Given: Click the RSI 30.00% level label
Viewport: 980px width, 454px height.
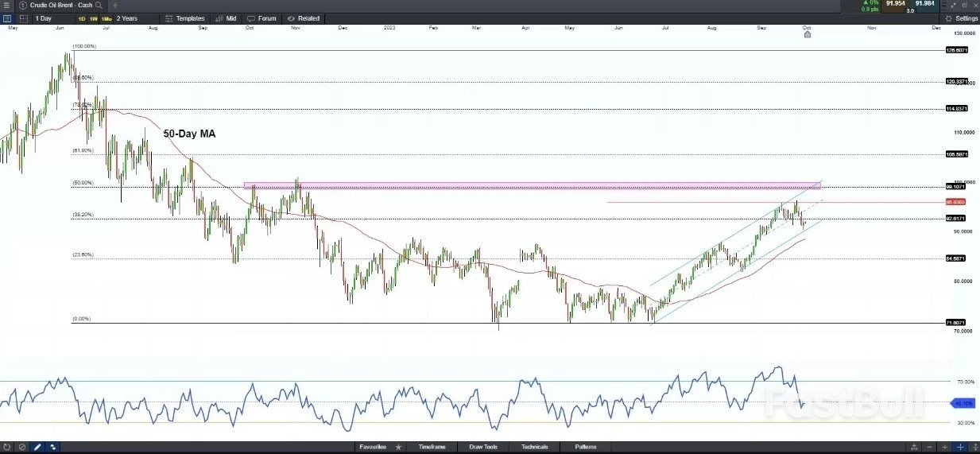Looking at the screenshot, I should tap(965, 422).
